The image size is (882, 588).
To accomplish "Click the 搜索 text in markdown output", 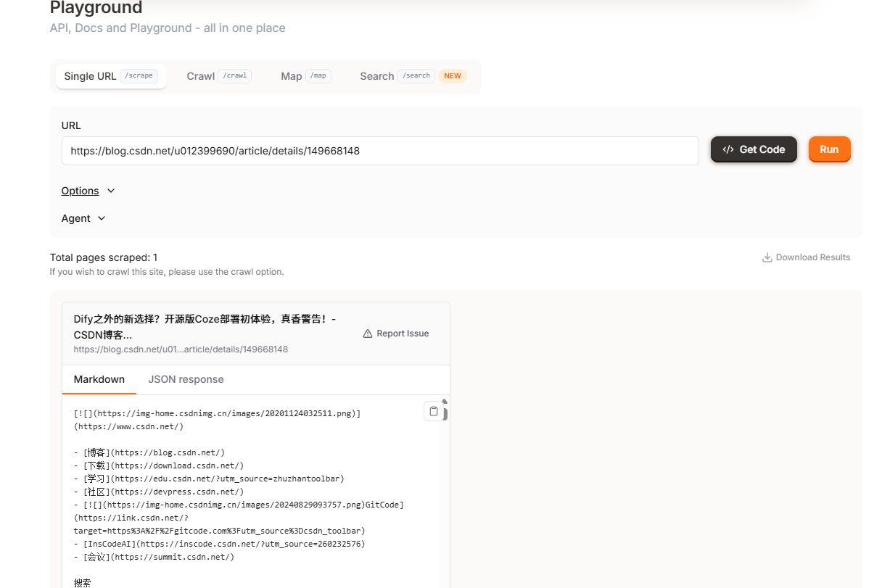I will (x=82, y=582).
